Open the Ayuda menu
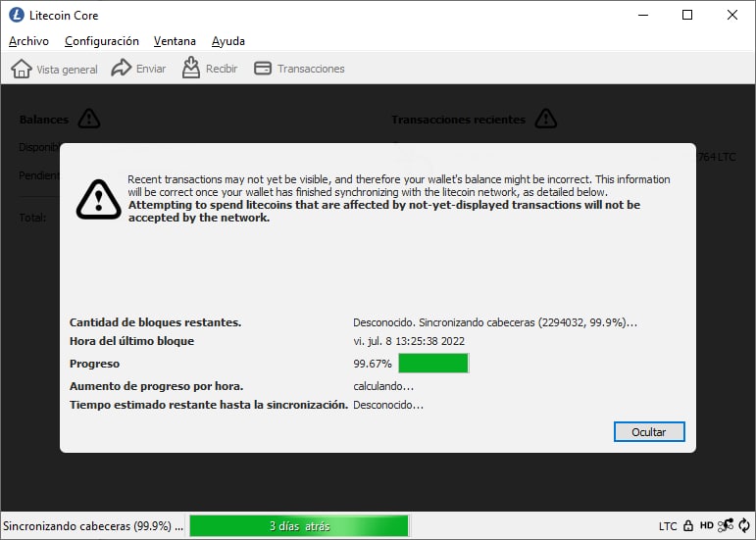This screenshot has height=540, width=756. (x=228, y=41)
